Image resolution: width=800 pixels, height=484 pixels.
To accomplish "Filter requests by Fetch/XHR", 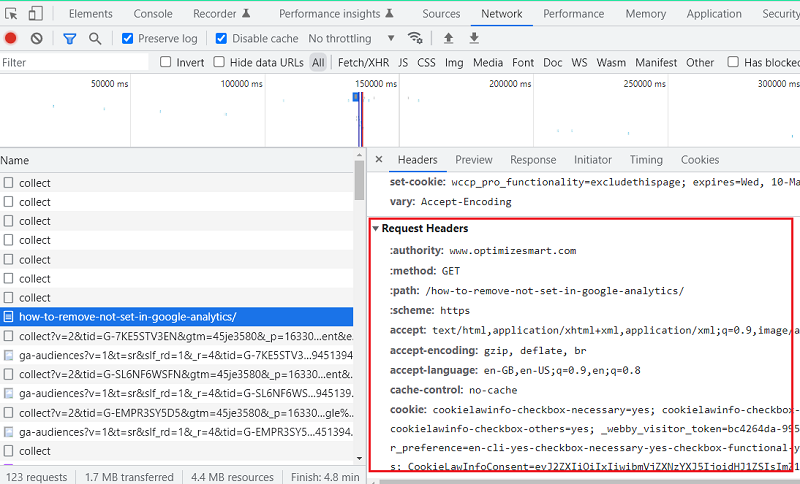I will (x=363, y=62).
